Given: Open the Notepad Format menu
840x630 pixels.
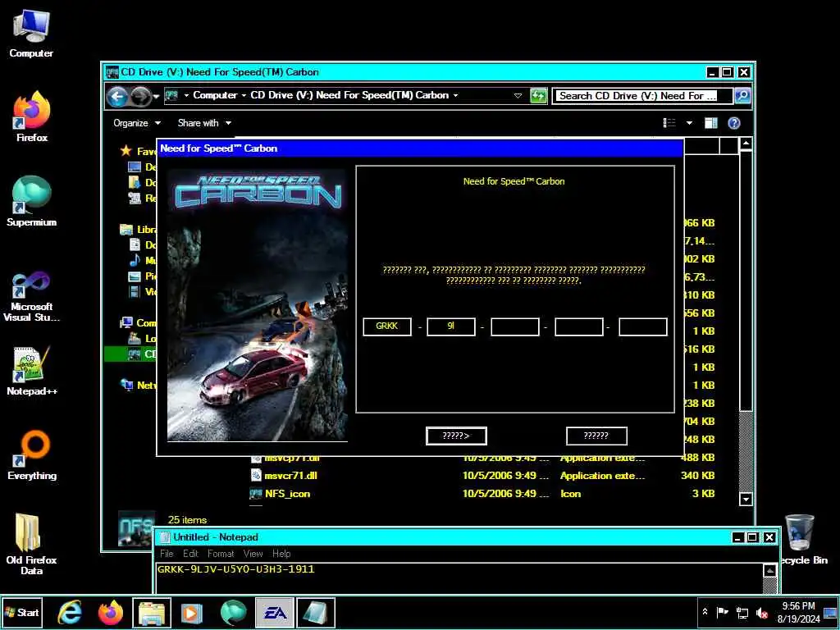Looking at the screenshot, I should point(221,554).
